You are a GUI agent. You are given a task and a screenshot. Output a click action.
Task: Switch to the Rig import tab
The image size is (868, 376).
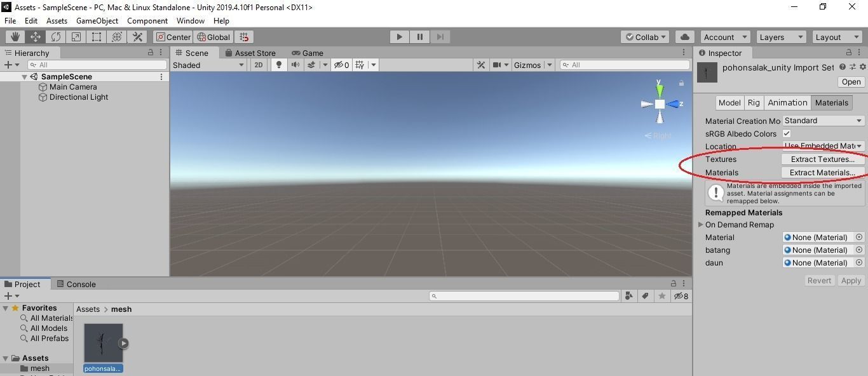754,103
